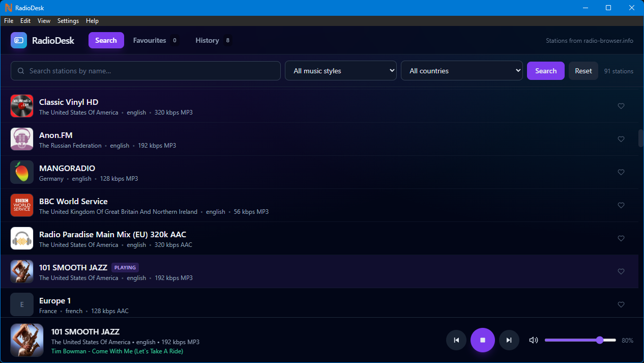The image size is (644, 363).
Task: Favourite 101 SMOOTH JAZZ heart in list
Action: pyautogui.click(x=621, y=271)
